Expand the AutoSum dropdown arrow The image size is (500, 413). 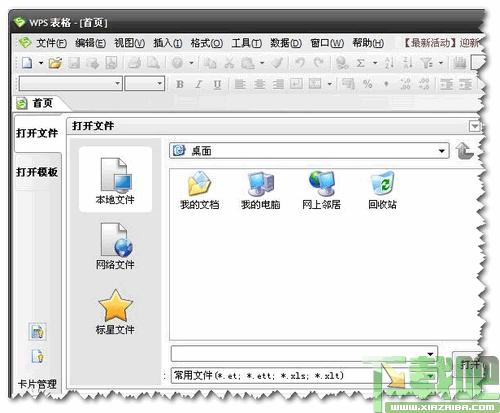[375, 63]
